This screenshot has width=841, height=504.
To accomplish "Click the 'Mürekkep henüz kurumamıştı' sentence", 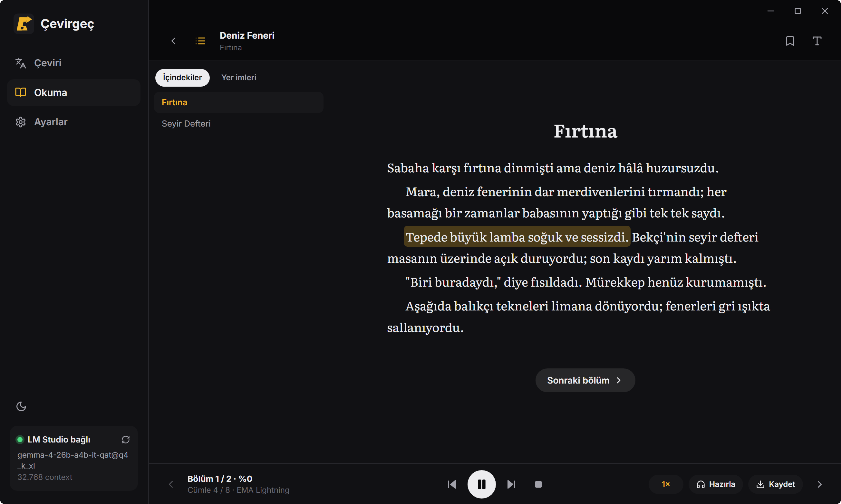I will pyautogui.click(x=675, y=282).
